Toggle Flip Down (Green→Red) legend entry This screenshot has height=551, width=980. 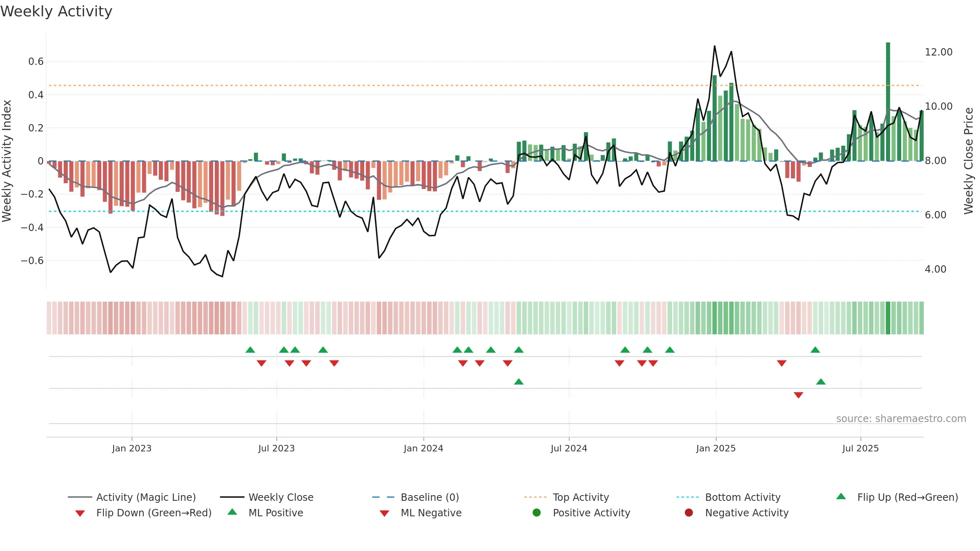[x=143, y=513]
